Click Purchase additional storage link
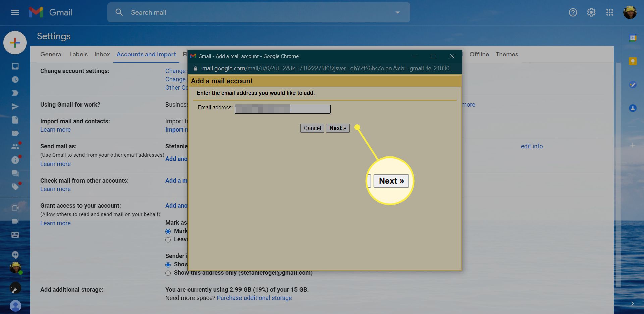Image resolution: width=644 pixels, height=314 pixels. pos(254,298)
